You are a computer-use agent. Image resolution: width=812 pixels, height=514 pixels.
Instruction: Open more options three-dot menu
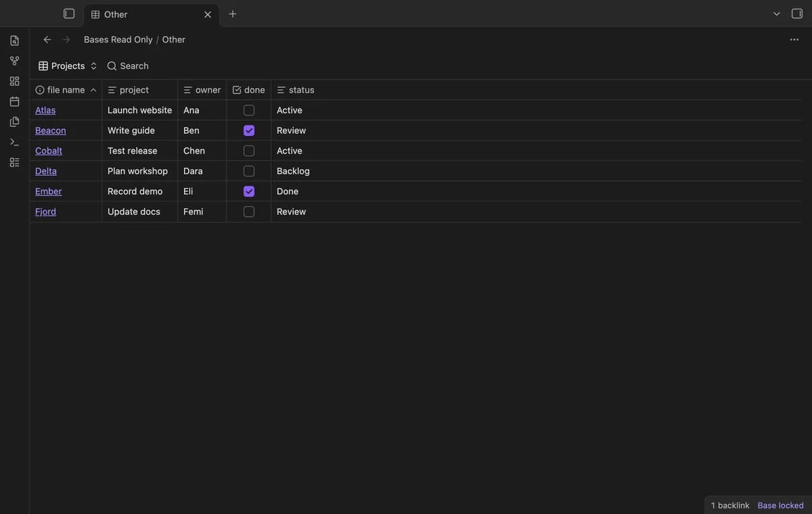(794, 39)
